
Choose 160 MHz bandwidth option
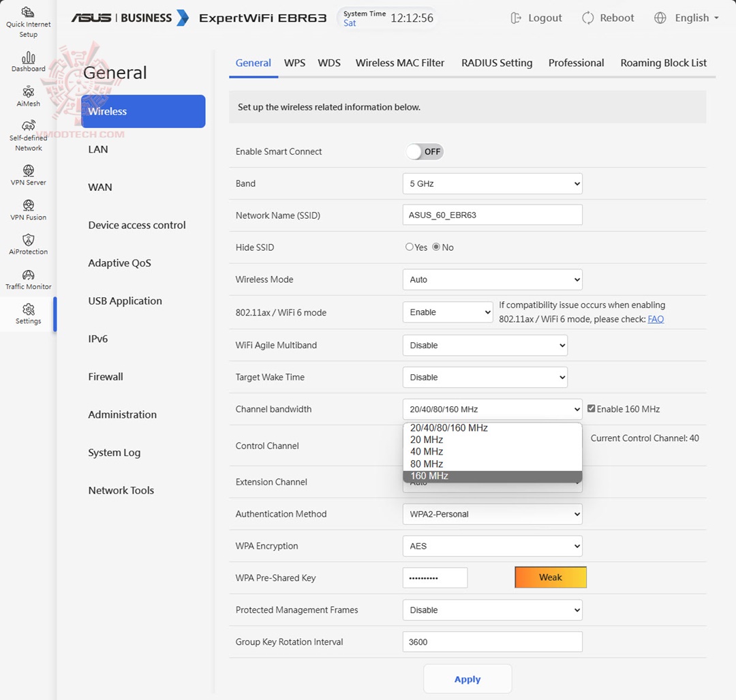tap(493, 476)
